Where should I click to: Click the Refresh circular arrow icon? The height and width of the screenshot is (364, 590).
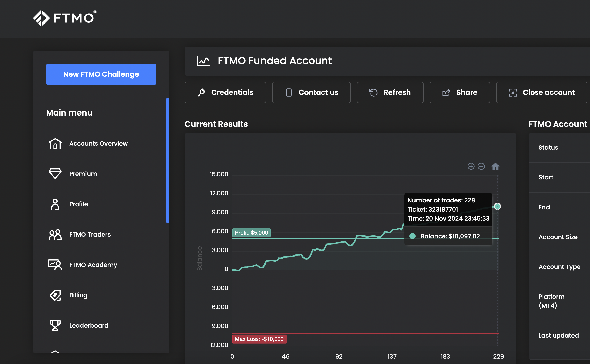pos(373,93)
